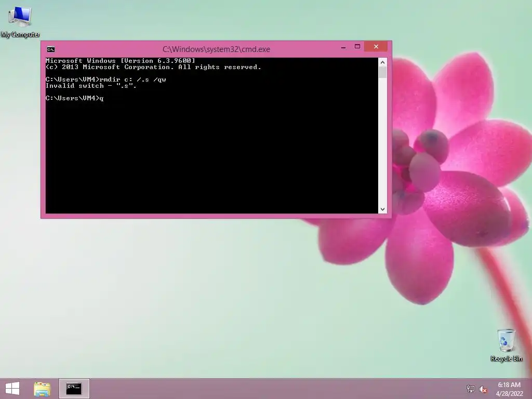Click the current prompt line ending in q
The width and height of the screenshot is (532, 399).
[75, 98]
